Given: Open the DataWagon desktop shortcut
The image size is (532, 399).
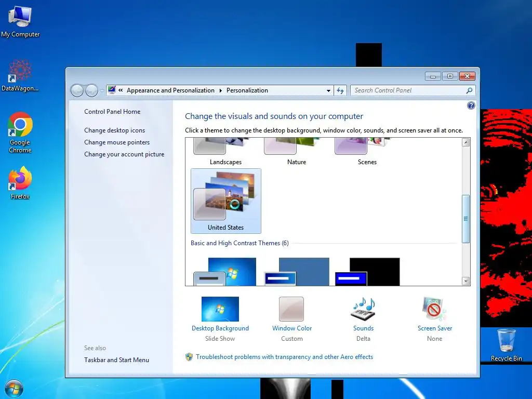Looking at the screenshot, I should 20,75.
